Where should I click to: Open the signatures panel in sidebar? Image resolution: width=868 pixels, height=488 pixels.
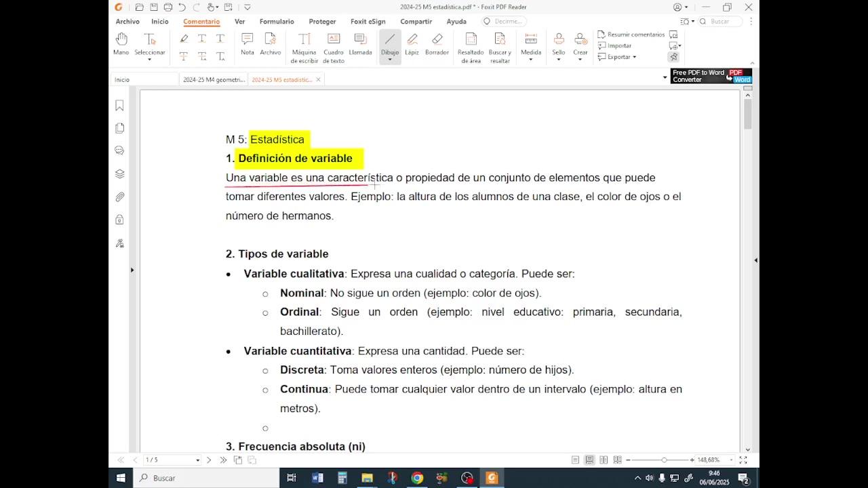pyautogui.click(x=119, y=243)
